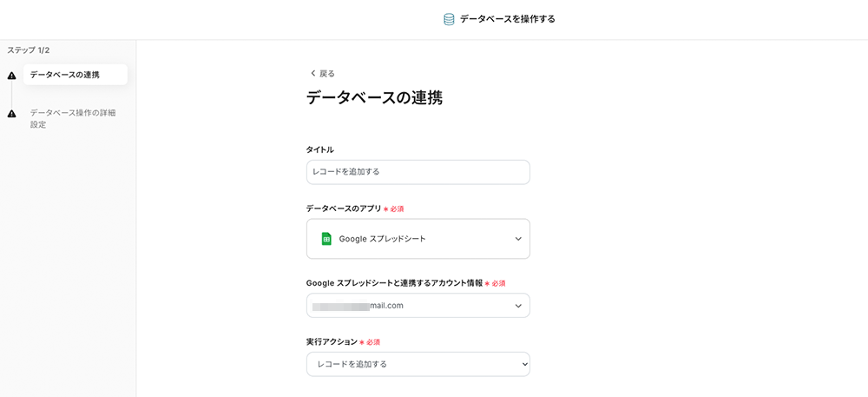868x397 pixels.
Task: Click the database icon in the header
Action: pos(449,19)
